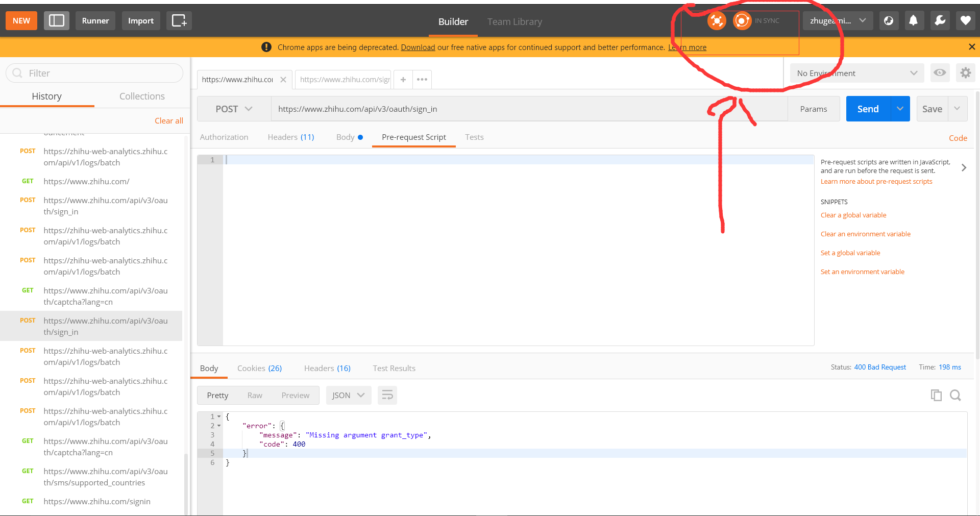Switch to the Team Library tab

pyautogui.click(x=514, y=21)
